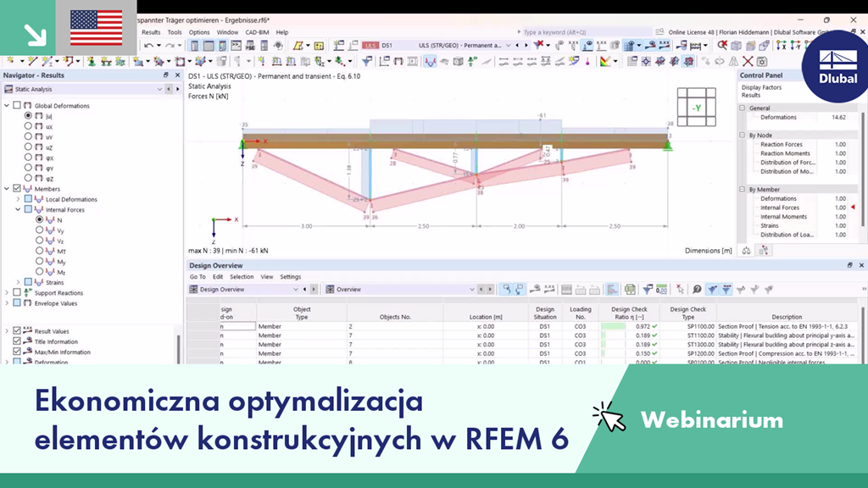Open the Results menu

[x=151, y=32]
